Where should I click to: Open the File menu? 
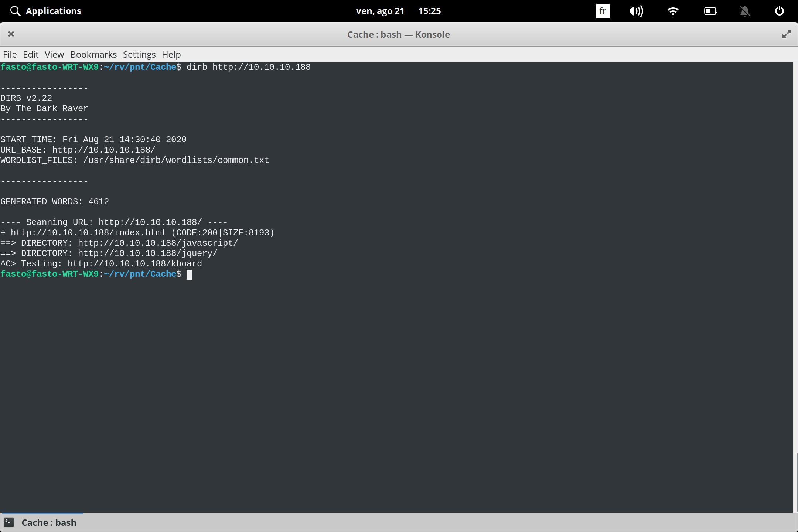pos(10,54)
